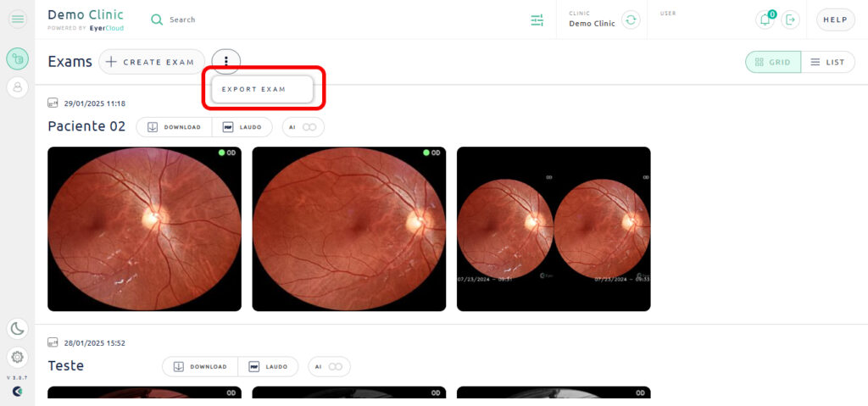Click the 28/01/2025 15:52 date label
868x406 pixels.
[95, 343]
